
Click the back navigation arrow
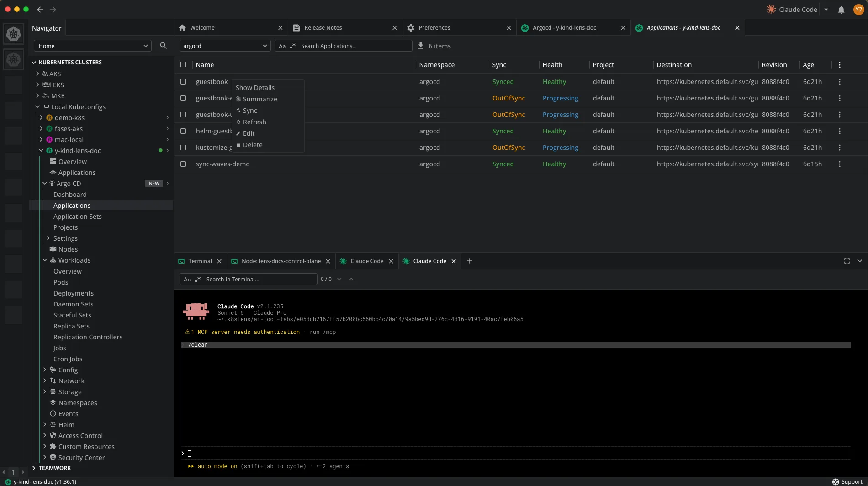[40, 9]
